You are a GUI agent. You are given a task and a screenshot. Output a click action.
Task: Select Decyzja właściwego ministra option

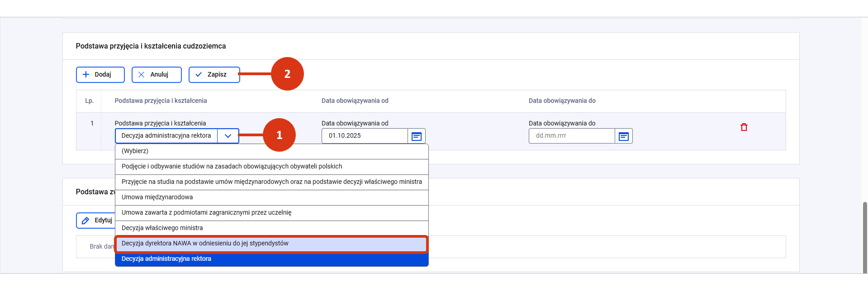tap(271, 228)
